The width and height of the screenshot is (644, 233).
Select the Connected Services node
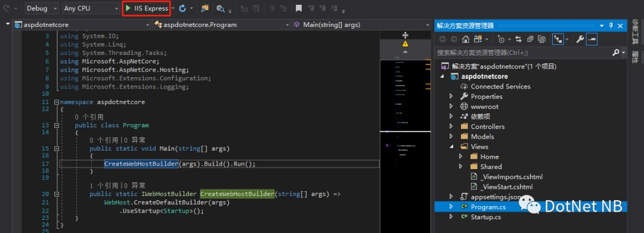(500, 87)
